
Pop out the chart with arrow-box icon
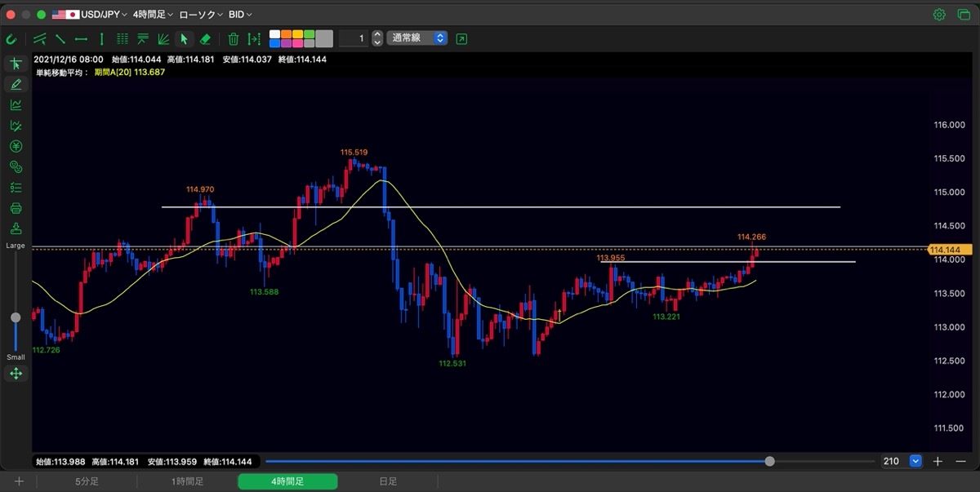tap(461, 38)
